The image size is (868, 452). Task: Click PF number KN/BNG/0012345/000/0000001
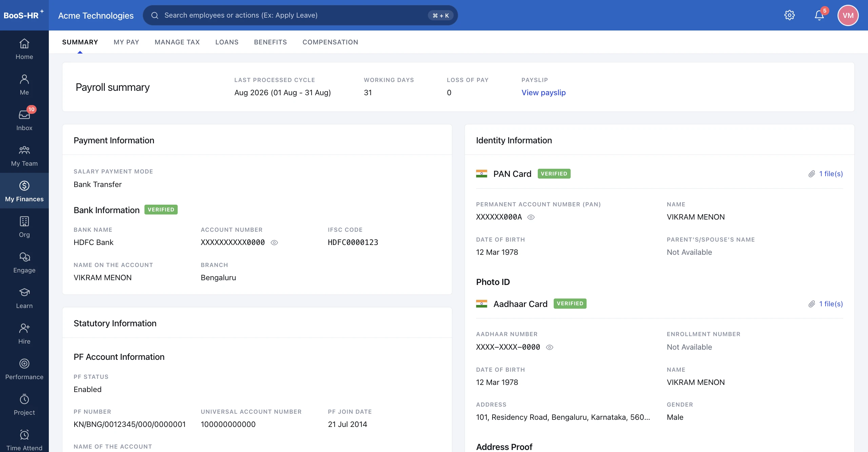click(130, 425)
